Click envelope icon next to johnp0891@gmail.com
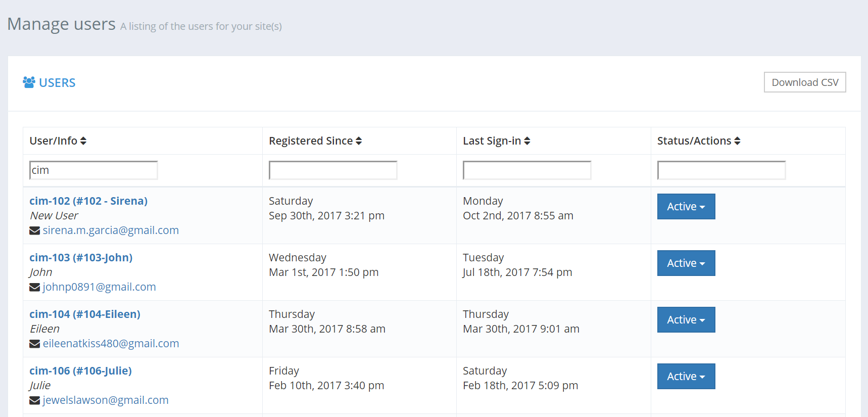The height and width of the screenshot is (417, 868). tap(35, 287)
